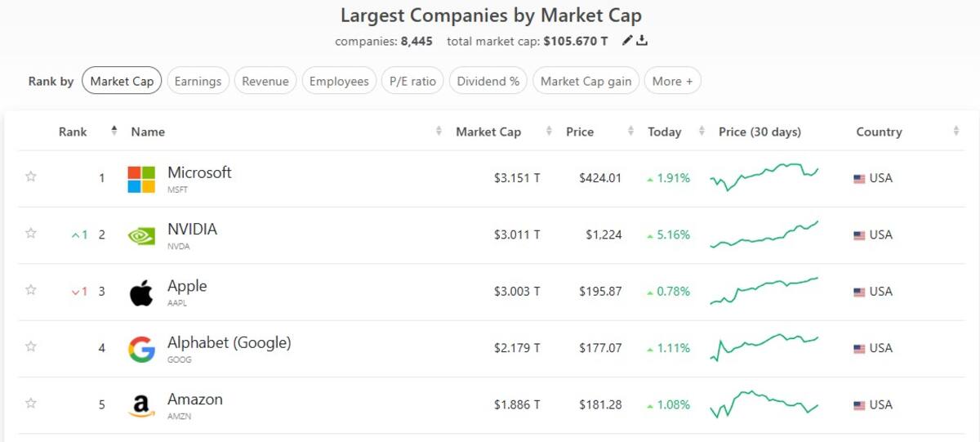
Task: Toggle the favorite star for NVIDIA
Action: pos(31,233)
